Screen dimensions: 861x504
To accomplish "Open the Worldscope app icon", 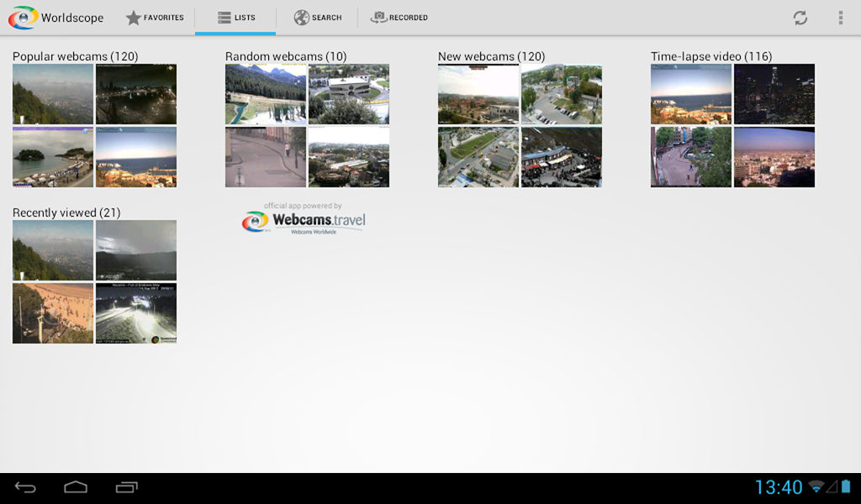I will point(24,17).
